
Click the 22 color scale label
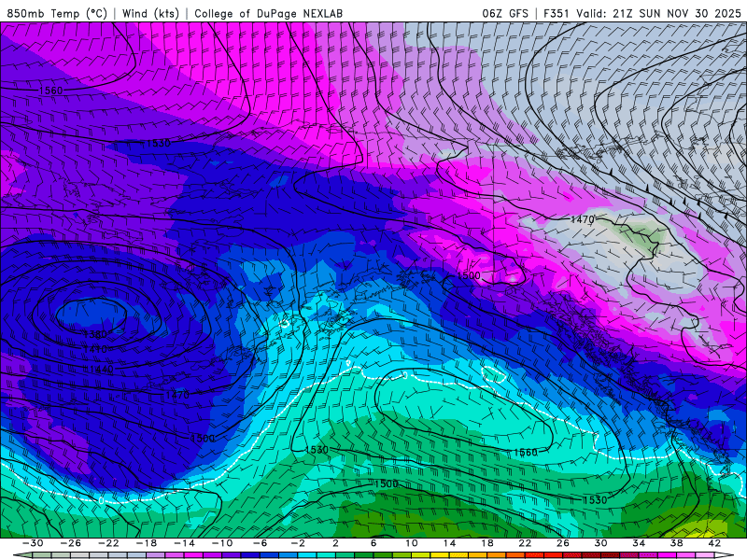[x=525, y=543]
